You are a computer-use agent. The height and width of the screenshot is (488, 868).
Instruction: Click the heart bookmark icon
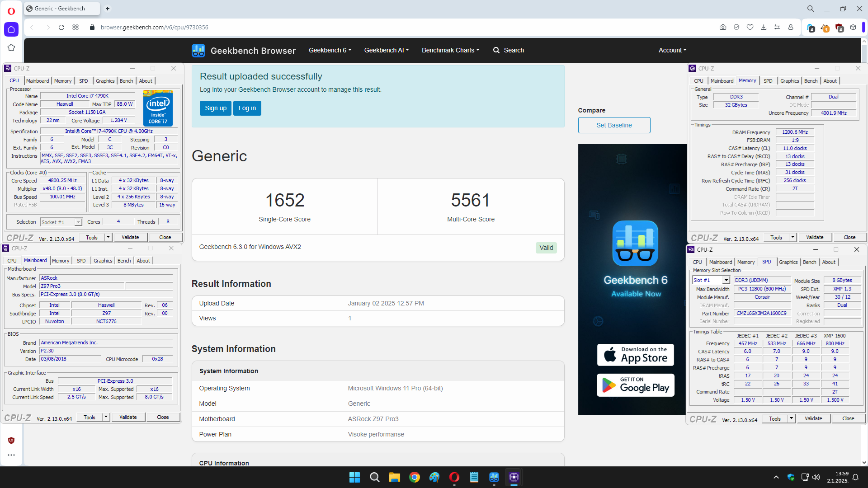(x=750, y=27)
